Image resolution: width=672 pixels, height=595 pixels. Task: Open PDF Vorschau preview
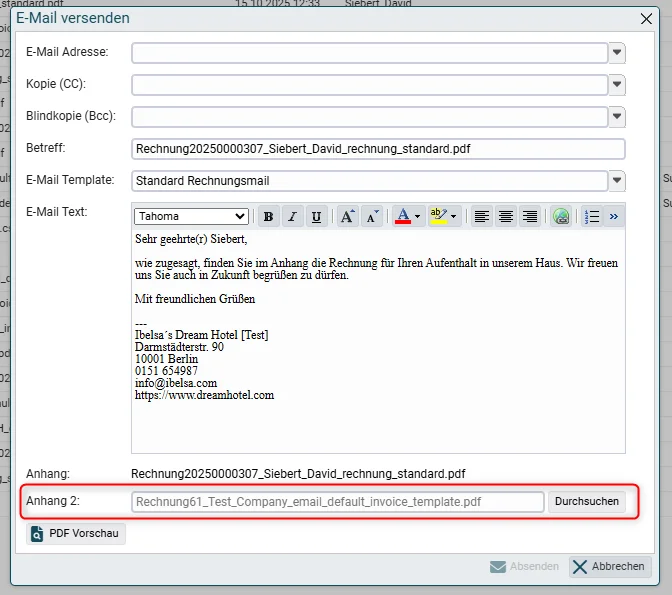(x=75, y=533)
